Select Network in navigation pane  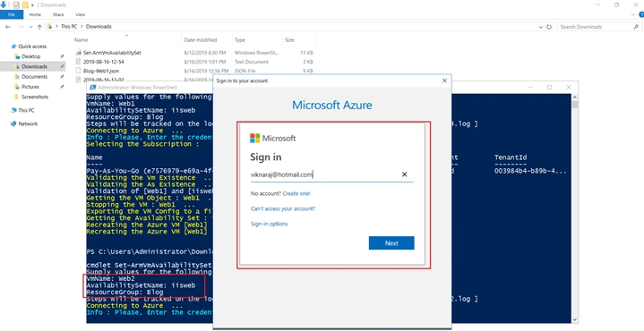click(28, 123)
